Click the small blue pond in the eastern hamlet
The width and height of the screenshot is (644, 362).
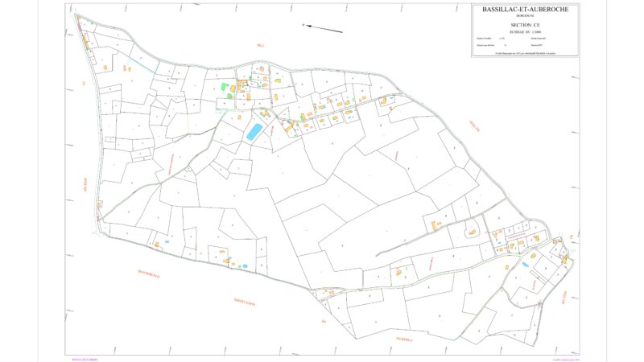pyautogui.click(x=526, y=264)
